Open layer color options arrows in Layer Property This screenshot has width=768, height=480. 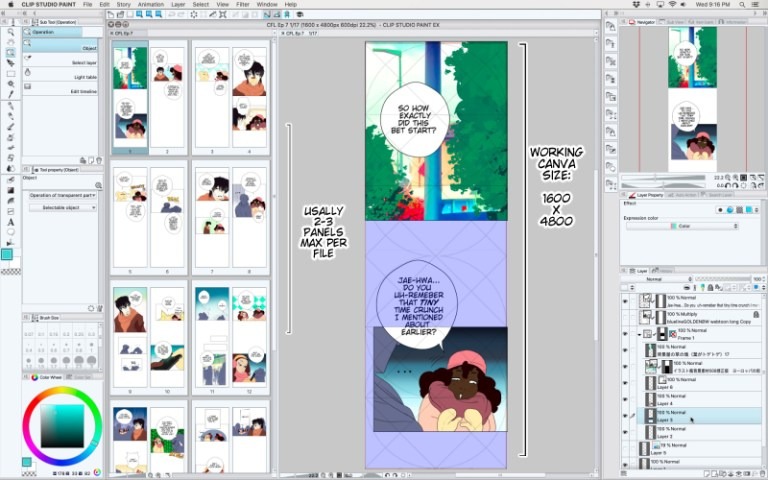click(x=757, y=210)
